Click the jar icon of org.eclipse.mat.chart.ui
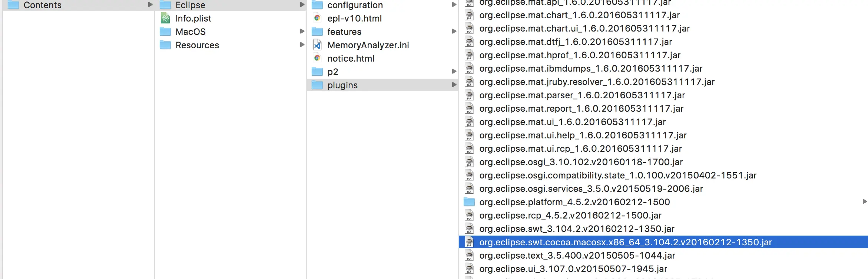This screenshot has width=868, height=279. pos(469,28)
